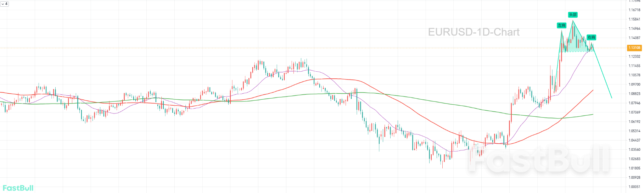
Task: Click the 左肩 left shoulder label
Action: [x=561, y=26]
